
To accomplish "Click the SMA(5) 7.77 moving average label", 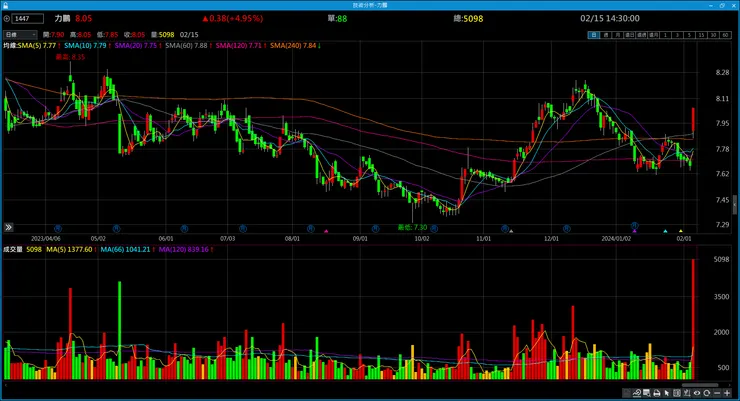I will click(37, 46).
